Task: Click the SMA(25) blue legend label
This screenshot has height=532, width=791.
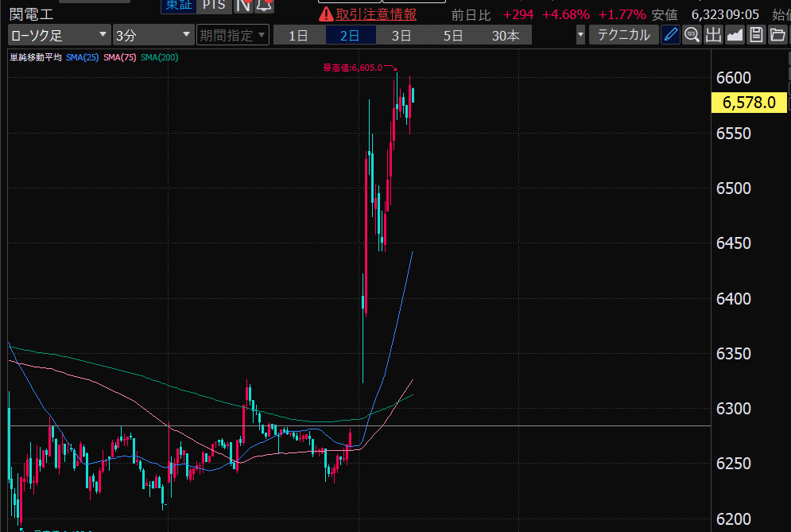Action: click(x=83, y=57)
